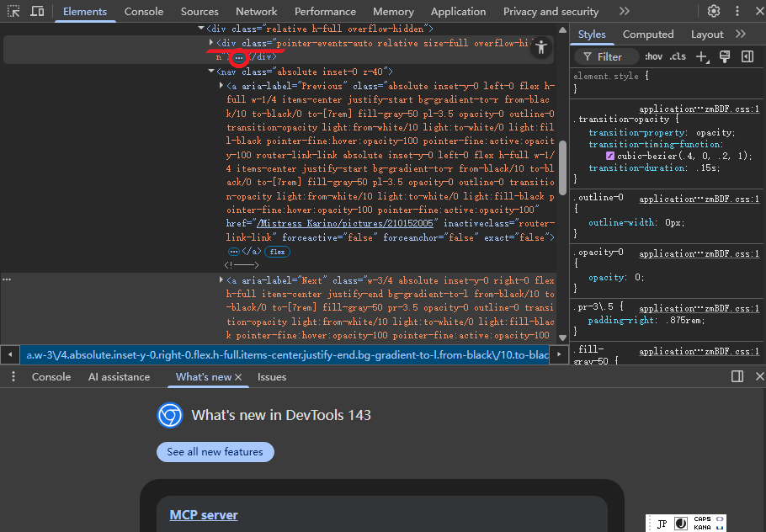Expand the pointer-events-auto div node
The image size is (766, 532).
click(x=211, y=42)
